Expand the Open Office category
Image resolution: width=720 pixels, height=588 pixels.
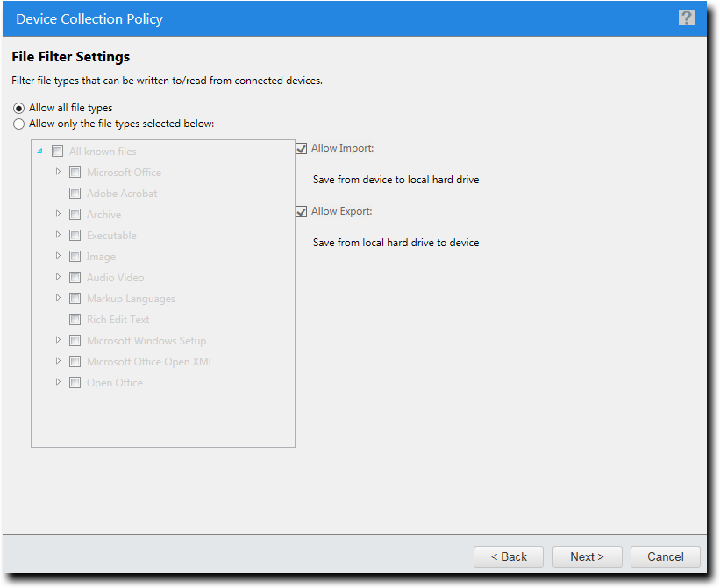pos(57,382)
